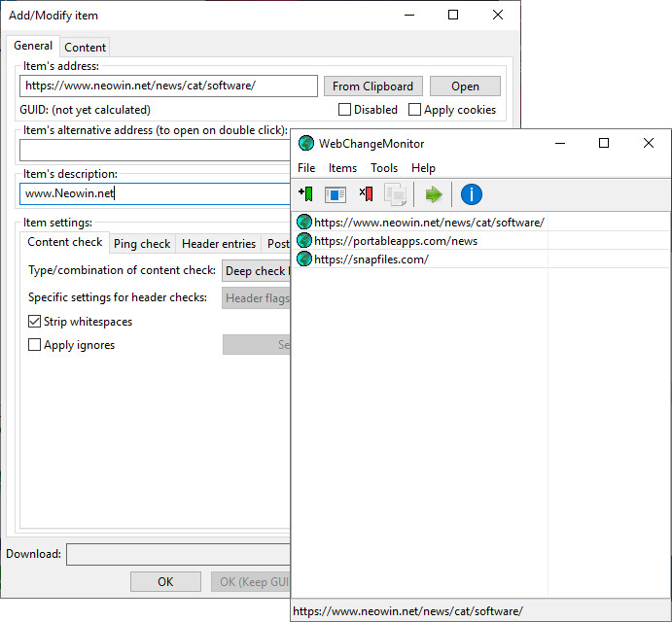Uncheck Strip whitespaces
This screenshot has height=622, width=672.
tap(35, 322)
